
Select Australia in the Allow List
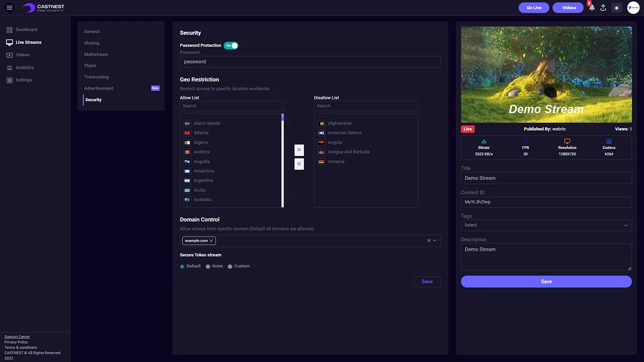202,200
